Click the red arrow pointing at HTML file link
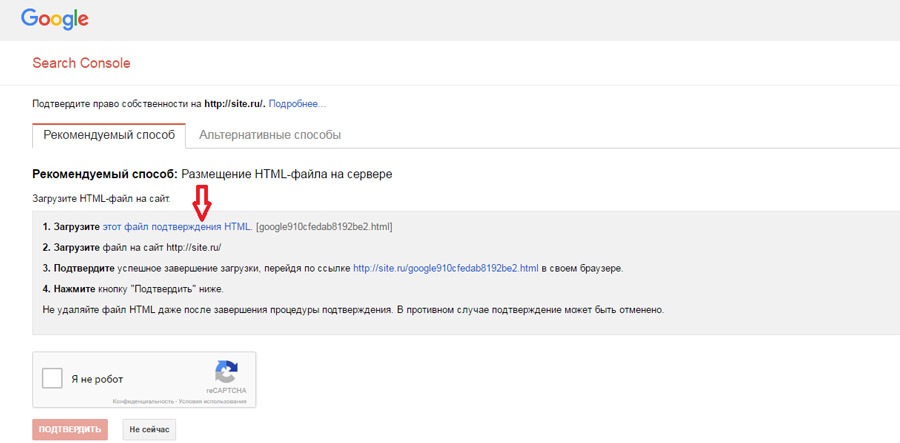The image size is (900, 443). click(203, 202)
